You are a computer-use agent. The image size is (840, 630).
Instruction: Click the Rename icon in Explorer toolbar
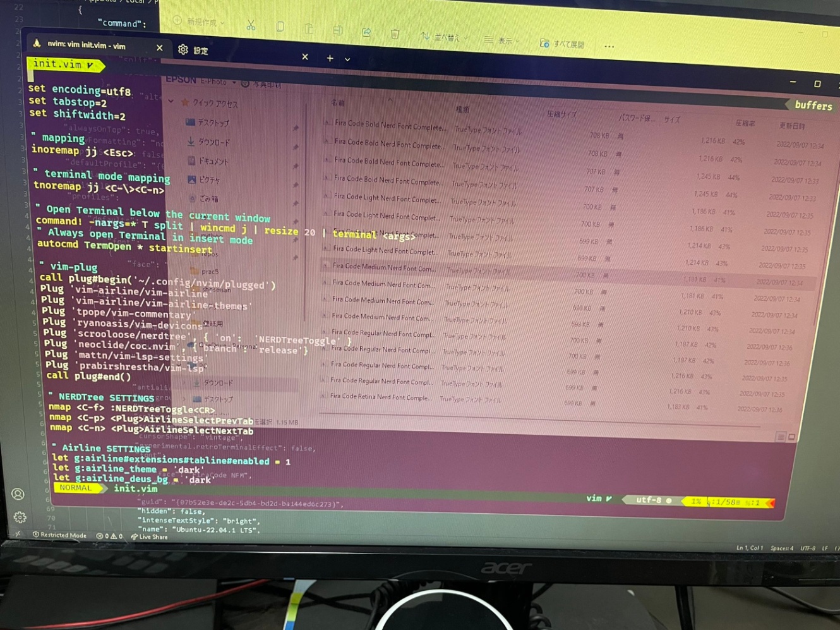pyautogui.click(x=337, y=30)
